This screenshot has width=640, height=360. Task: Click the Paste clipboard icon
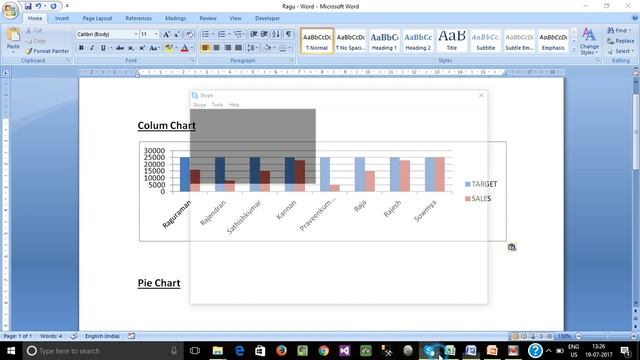pyautogui.click(x=13, y=35)
